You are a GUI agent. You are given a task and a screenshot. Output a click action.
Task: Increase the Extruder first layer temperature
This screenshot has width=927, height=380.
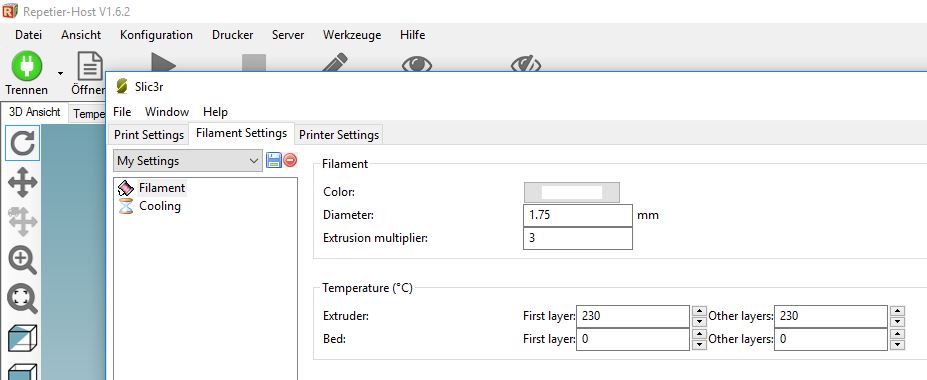(699, 311)
